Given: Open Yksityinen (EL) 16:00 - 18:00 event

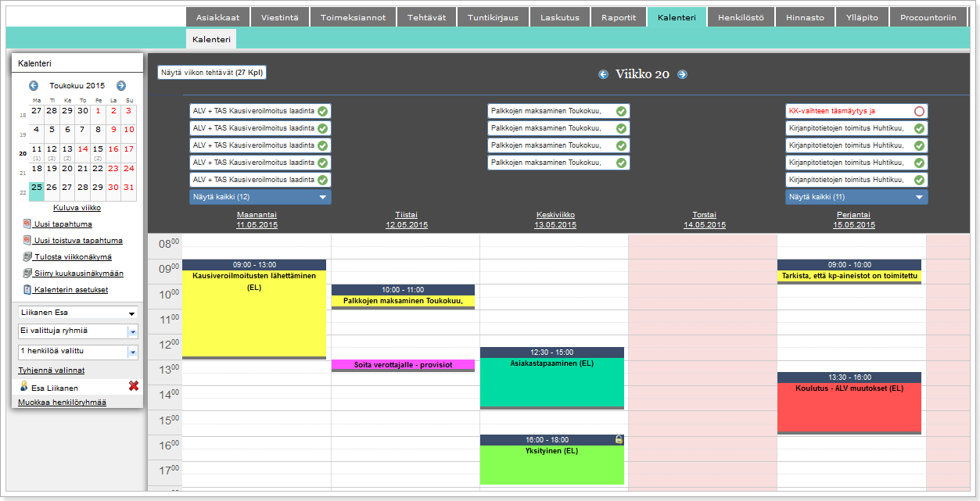Looking at the screenshot, I should (552, 460).
